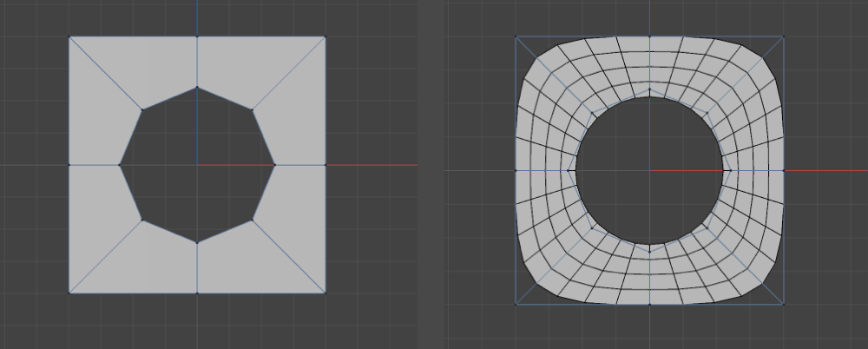
Task: Select top edge midpoint vertex of left mesh
Action: click(197, 36)
